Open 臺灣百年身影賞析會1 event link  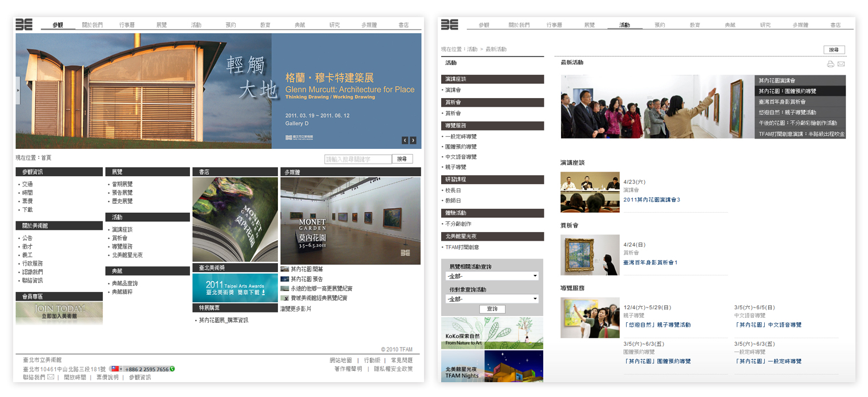(651, 263)
